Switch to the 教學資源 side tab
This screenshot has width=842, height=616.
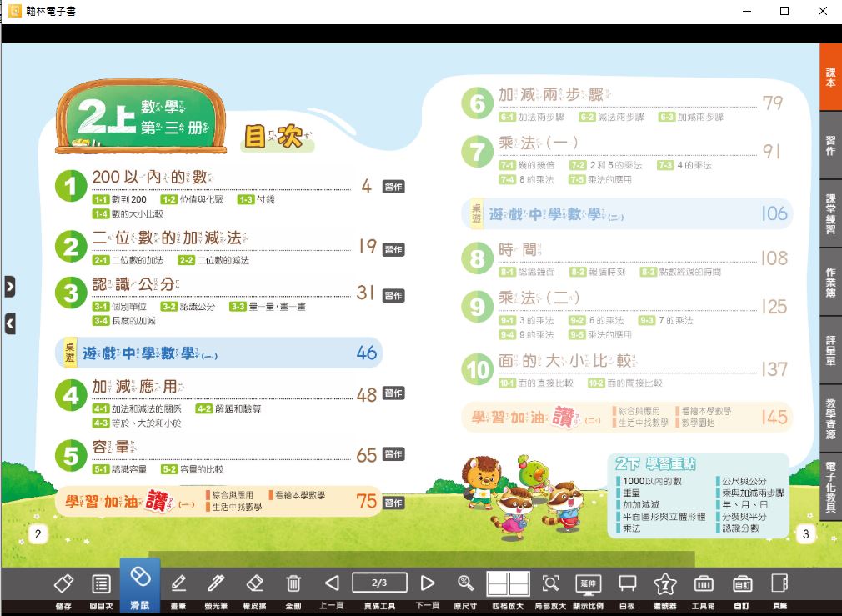tap(830, 418)
